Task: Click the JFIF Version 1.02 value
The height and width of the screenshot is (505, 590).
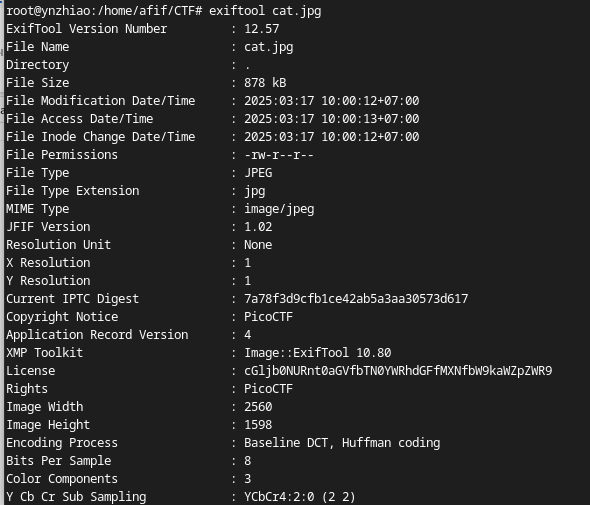Action: click(x=258, y=227)
